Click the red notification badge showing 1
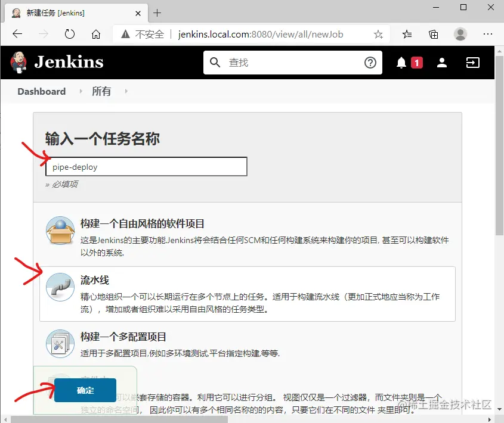 [416, 63]
